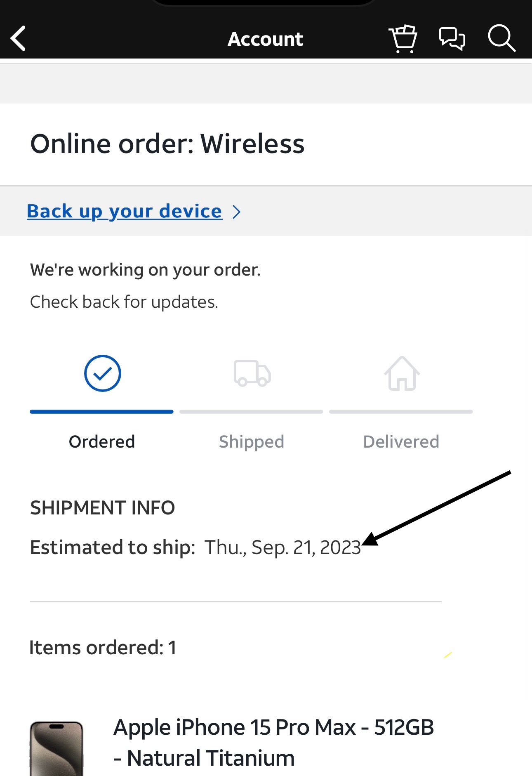Tap the blue Ordered progress bar
Image resolution: width=532 pixels, height=776 pixels.
pos(101,412)
